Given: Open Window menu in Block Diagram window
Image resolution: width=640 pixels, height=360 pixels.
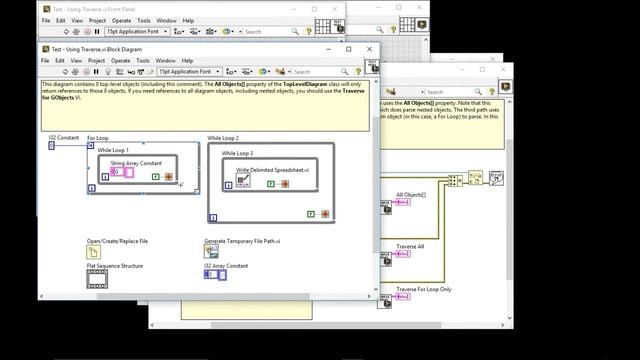Looking at the screenshot, I should coord(165,60).
